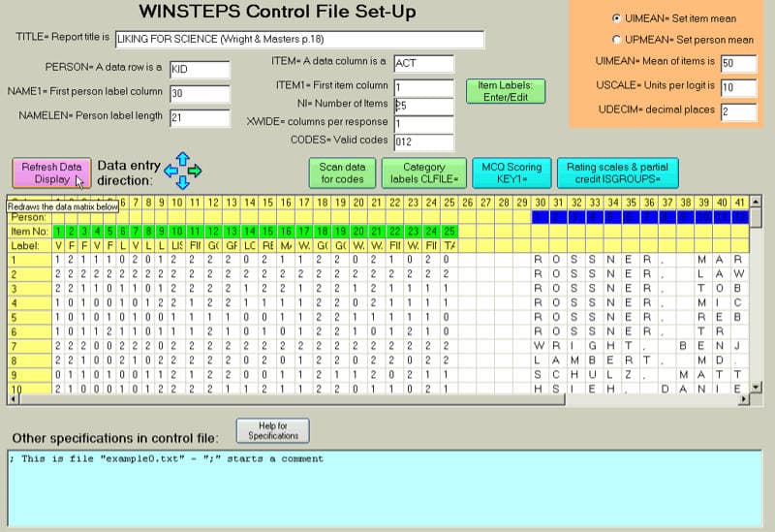775x532 pixels.
Task: Click the ITEM1 first item column field
Action: 423,88
